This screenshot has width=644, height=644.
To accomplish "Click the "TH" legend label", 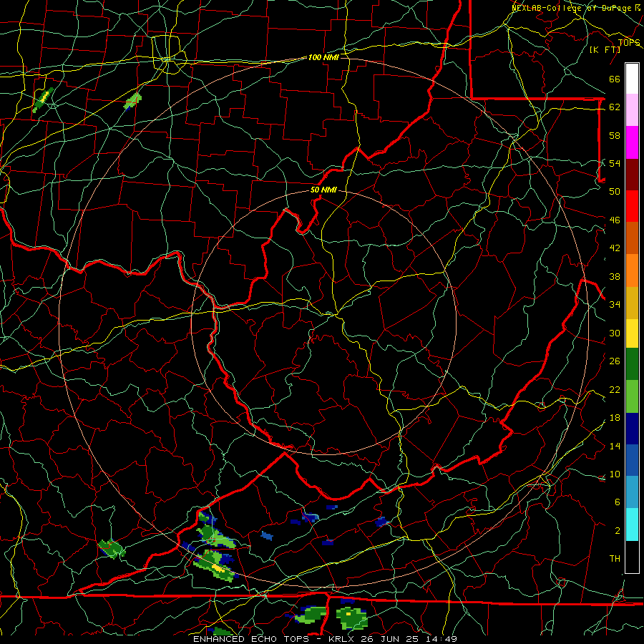I will [x=615, y=559].
